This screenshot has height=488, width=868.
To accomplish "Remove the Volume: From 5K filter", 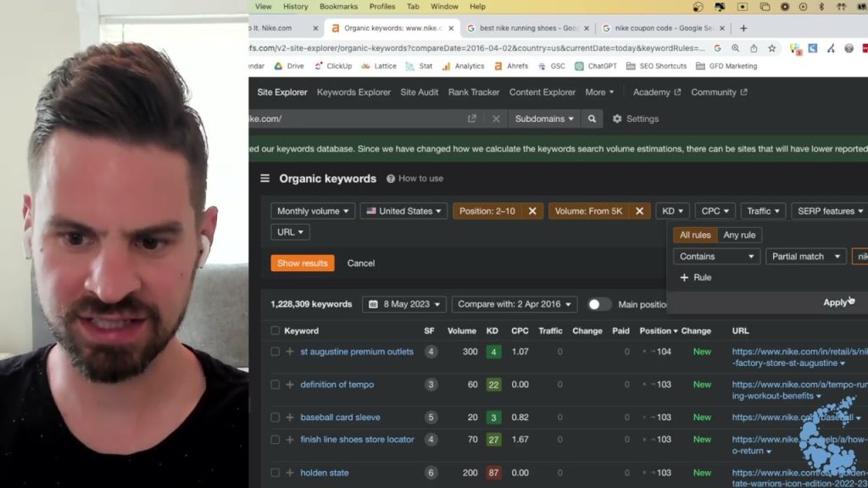I will tap(639, 211).
